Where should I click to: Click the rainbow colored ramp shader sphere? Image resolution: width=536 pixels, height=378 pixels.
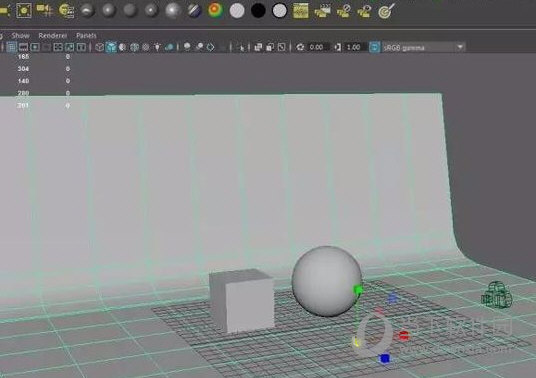point(215,11)
